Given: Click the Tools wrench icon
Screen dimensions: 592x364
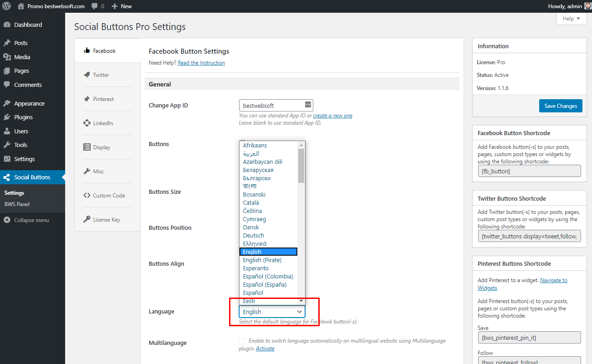Looking at the screenshot, I should [7, 145].
